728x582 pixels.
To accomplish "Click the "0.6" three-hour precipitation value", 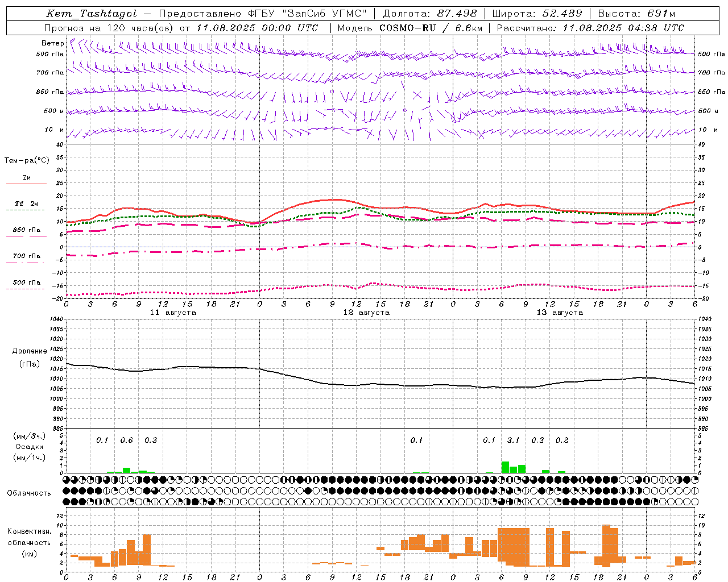I will click(126, 440).
